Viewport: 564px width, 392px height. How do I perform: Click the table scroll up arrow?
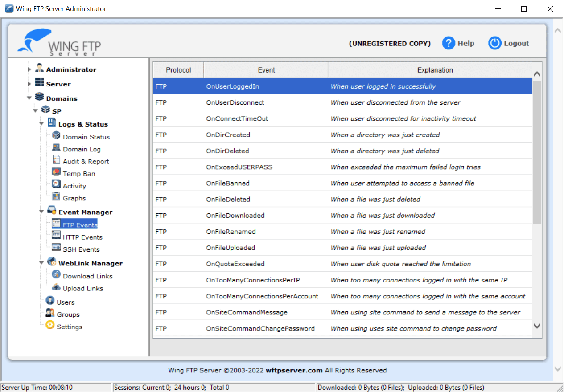[537, 74]
